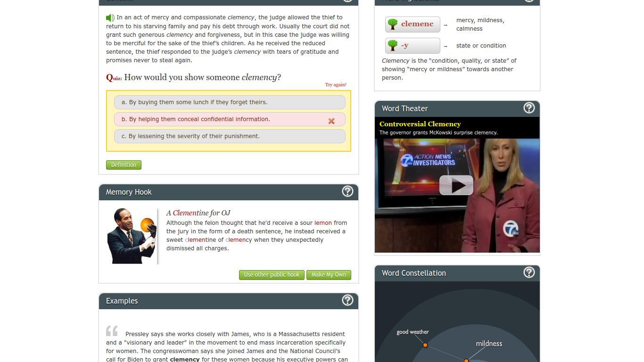Click the red X on answer b

(x=331, y=121)
